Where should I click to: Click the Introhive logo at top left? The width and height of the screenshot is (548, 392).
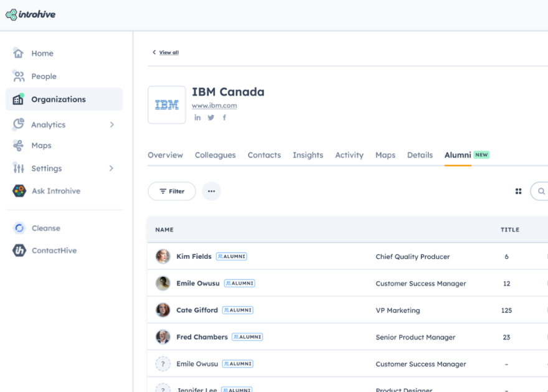pyautogui.click(x=30, y=13)
